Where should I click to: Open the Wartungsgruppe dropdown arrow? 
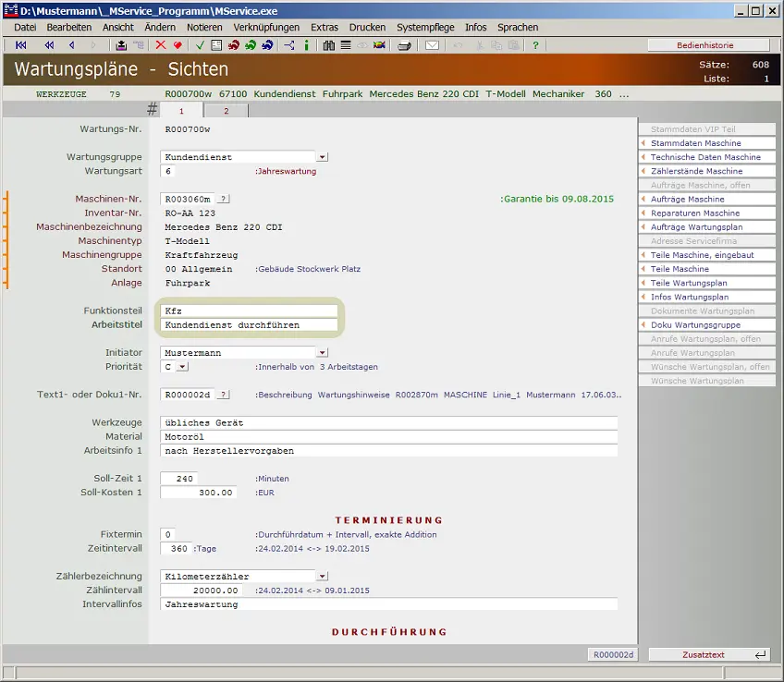pyautogui.click(x=322, y=158)
